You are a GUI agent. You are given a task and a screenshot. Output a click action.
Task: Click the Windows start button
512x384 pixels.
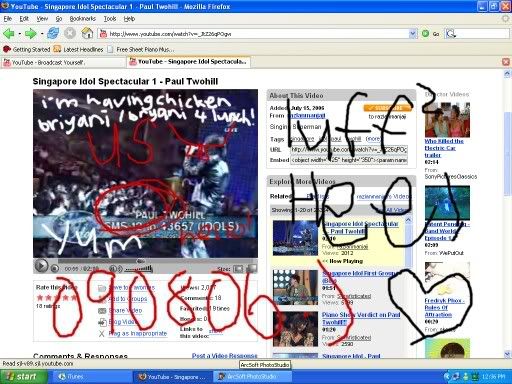click(23, 377)
